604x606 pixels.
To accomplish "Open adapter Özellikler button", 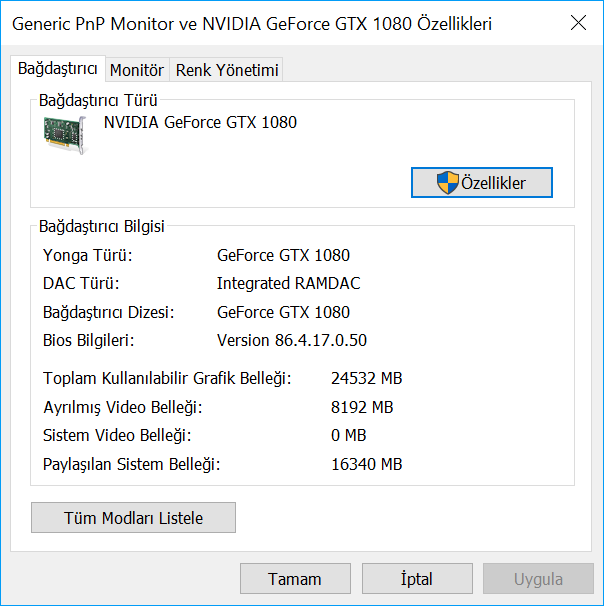I will (482, 182).
